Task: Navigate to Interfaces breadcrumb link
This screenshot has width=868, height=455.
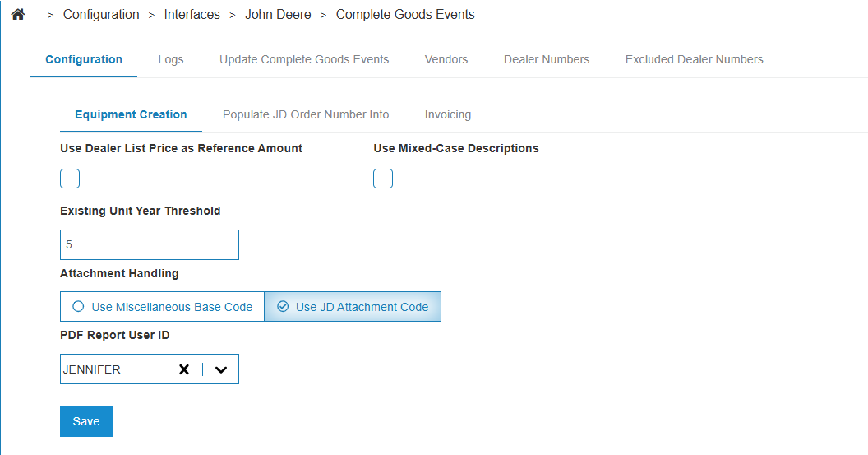Action: tap(192, 15)
